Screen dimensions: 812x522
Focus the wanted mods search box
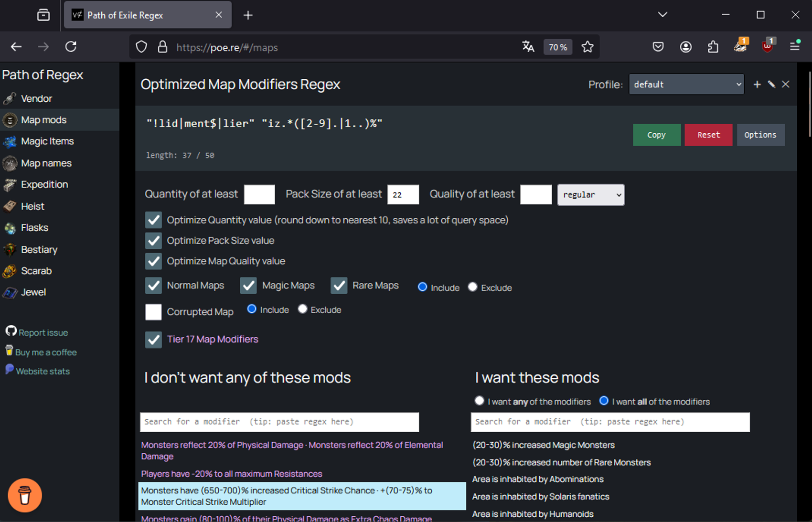click(x=610, y=422)
